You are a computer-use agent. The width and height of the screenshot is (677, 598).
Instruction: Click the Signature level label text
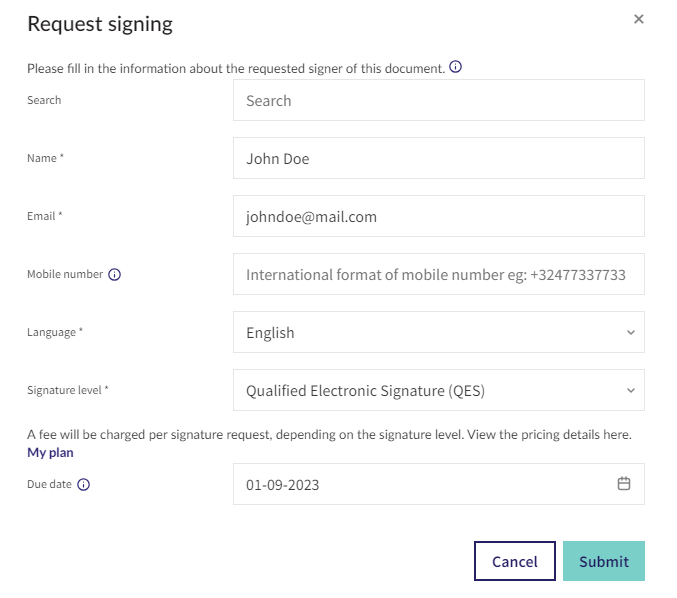pyautogui.click(x=64, y=390)
